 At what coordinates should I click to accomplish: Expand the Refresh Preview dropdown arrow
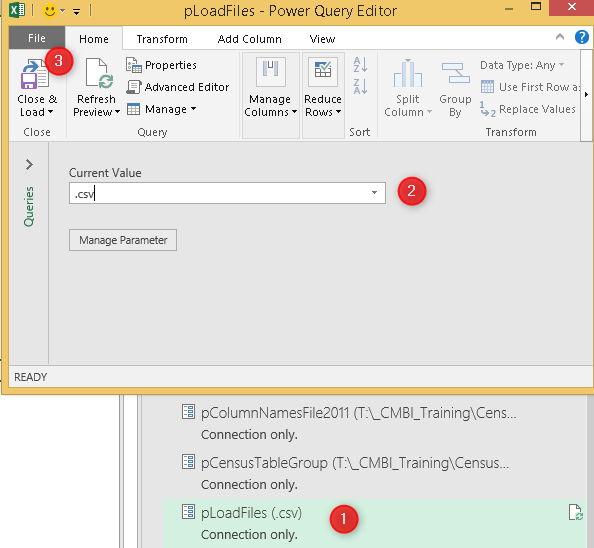pos(117,112)
